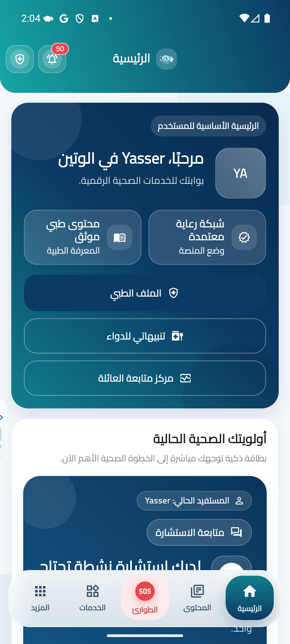Tap the open book icon on medical content card
290x644 pixels.
tap(119, 237)
